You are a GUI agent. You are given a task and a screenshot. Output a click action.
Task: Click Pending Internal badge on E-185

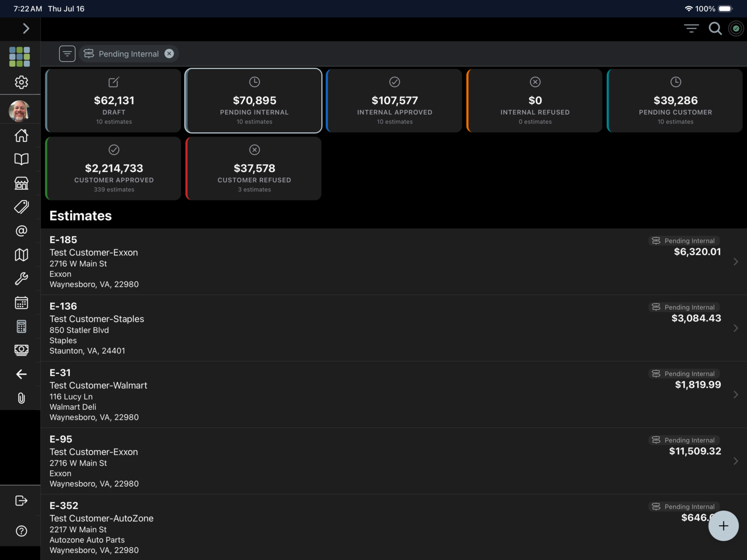click(684, 241)
